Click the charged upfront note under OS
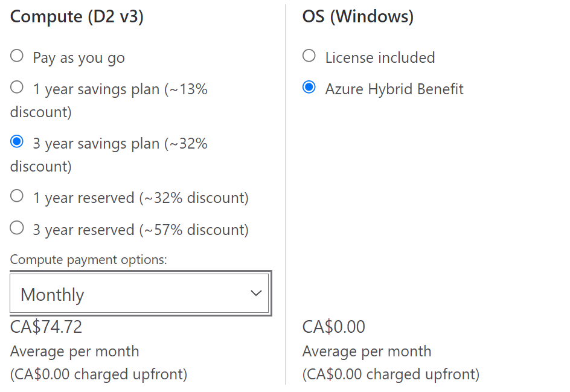The height and width of the screenshot is (392, 570). pos(391,374)
